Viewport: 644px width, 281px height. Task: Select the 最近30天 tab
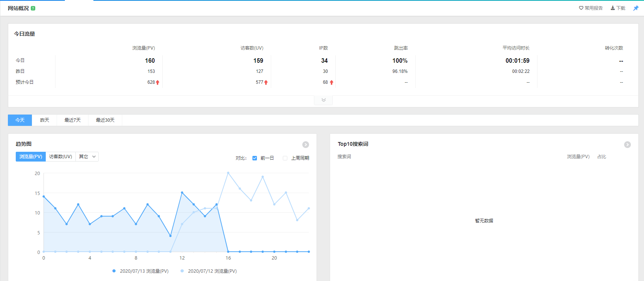(x=105, y=120)
